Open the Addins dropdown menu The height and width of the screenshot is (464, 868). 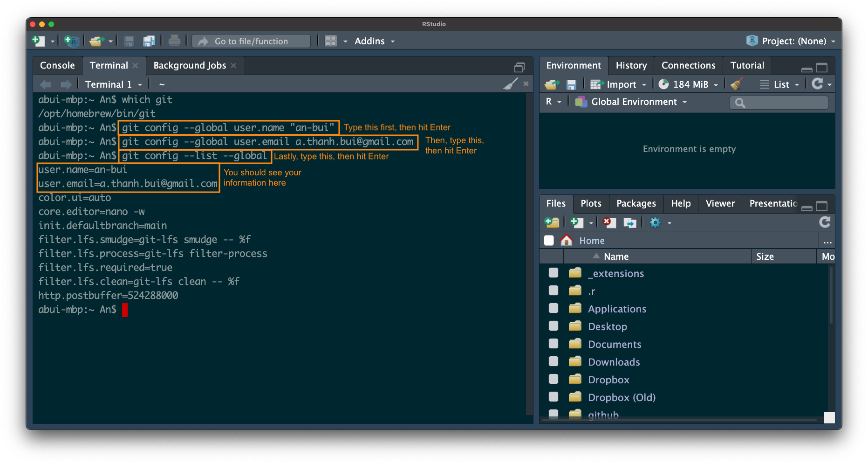[x=374, y=41]
